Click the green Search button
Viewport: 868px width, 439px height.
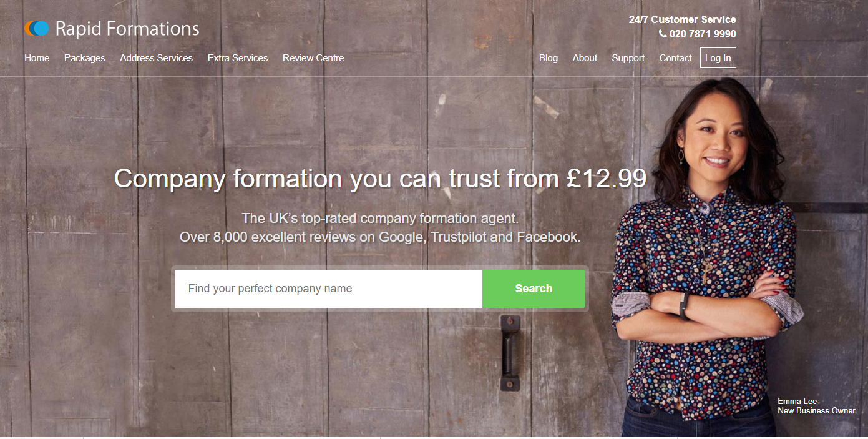pyautogui.click(x=534, y=289)
